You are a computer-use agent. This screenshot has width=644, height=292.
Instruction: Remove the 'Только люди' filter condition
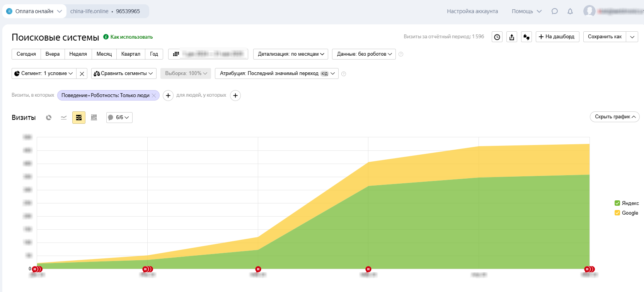[x=154, y=96]
